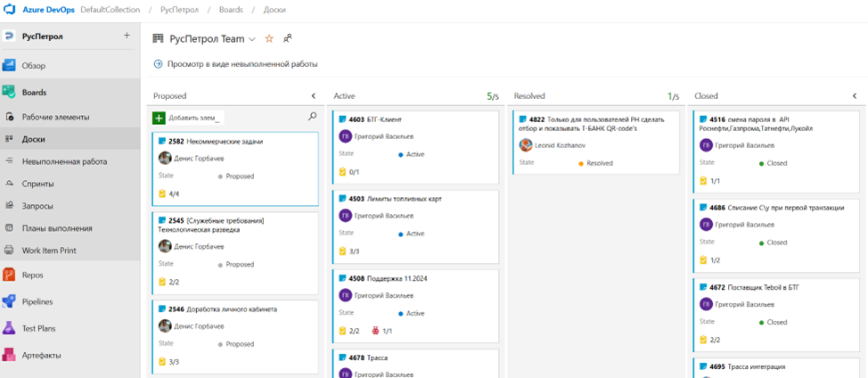Open Рабочие элементы in sidebar
The width and height of the screenshot is (868, 378).
click(55, 117)
